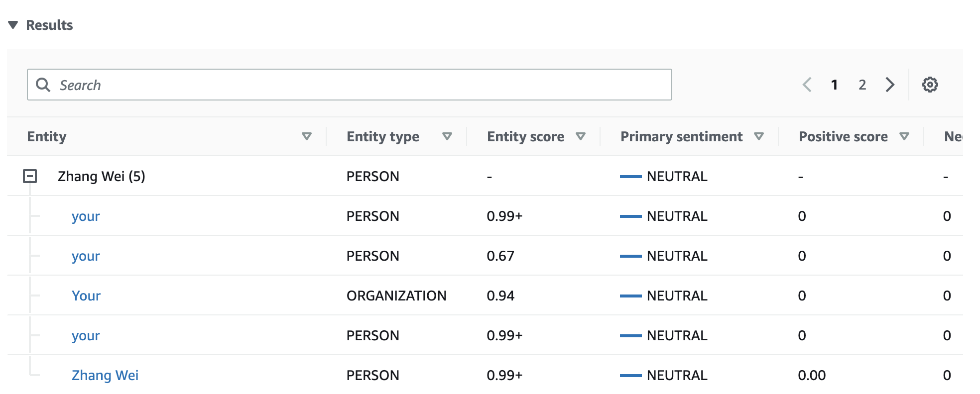The height and width of the screenshot is (394, 980).
Task: Collapse the Zhang Wei (5) group
Action: [30, 176]
